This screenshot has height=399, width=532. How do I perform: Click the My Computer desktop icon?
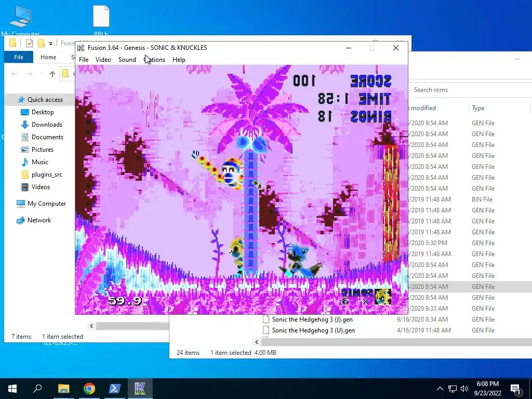point(20,20)
